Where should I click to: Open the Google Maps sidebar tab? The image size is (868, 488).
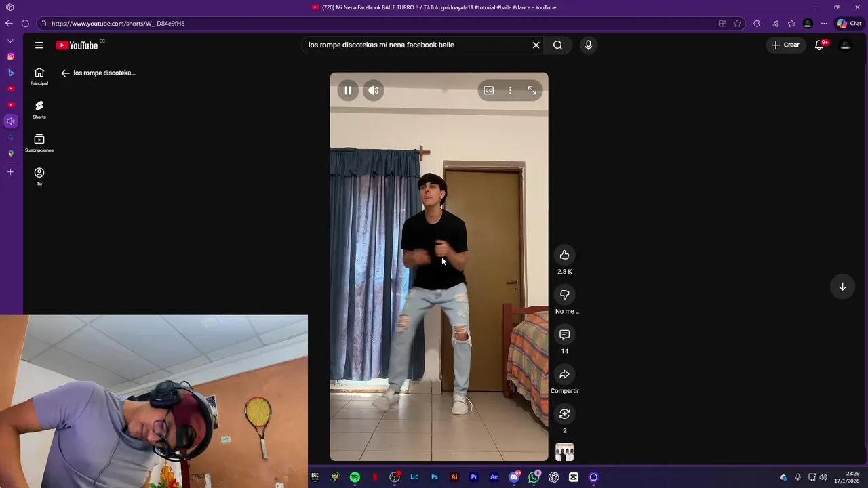pyautogui.click(x=10, y=154)
